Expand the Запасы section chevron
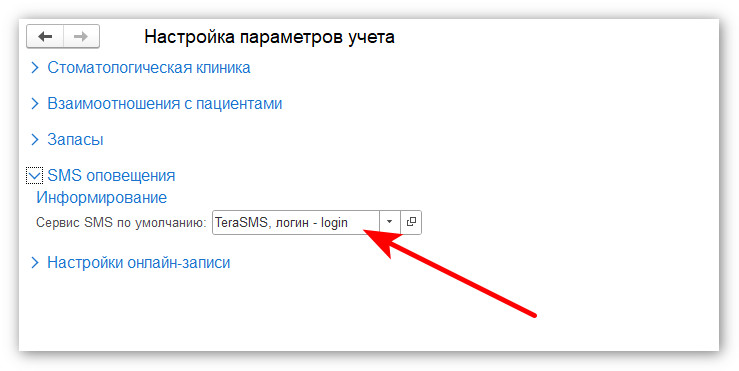 34,140
